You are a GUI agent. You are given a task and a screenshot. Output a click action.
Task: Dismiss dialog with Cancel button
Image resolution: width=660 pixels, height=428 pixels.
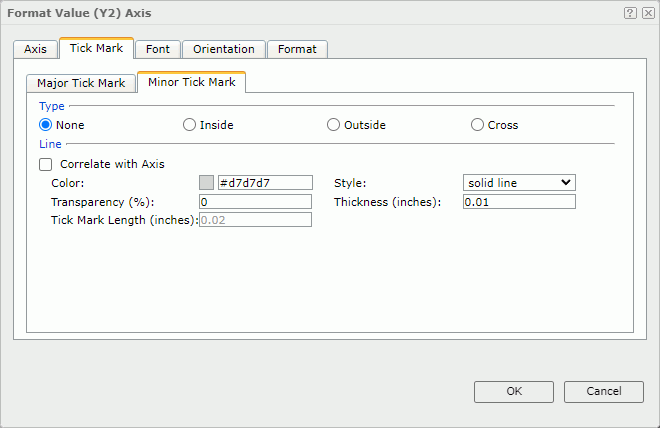604,392
